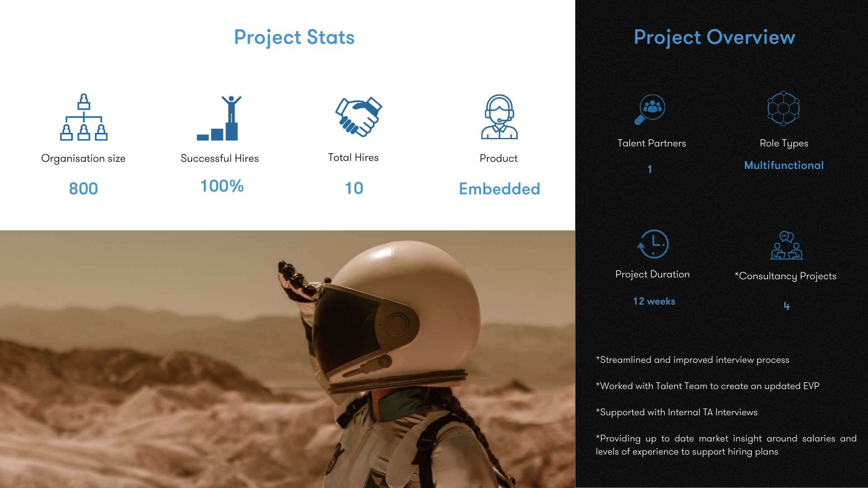Click the Multifunctional value
The height and width of the screenshot is (488, 868).
click(x=784, y=165)
